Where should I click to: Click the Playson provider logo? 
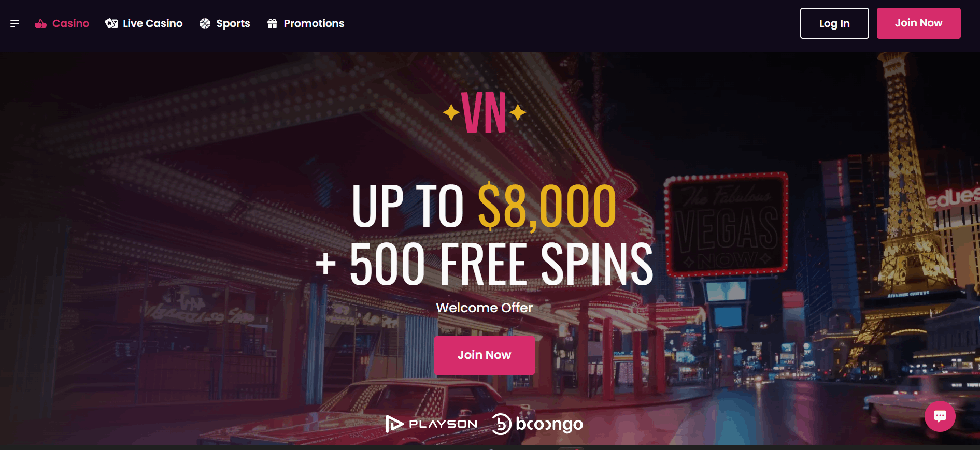tap(431, 424)
